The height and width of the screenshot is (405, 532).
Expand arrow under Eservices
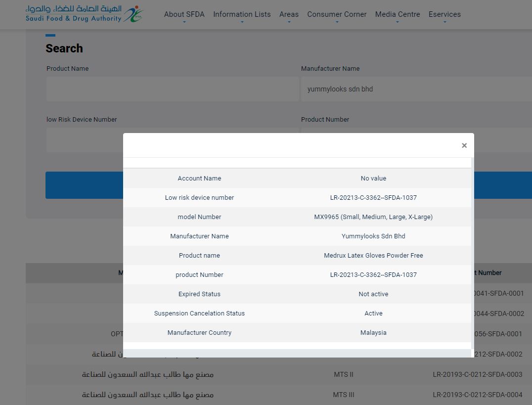[445, 22]
